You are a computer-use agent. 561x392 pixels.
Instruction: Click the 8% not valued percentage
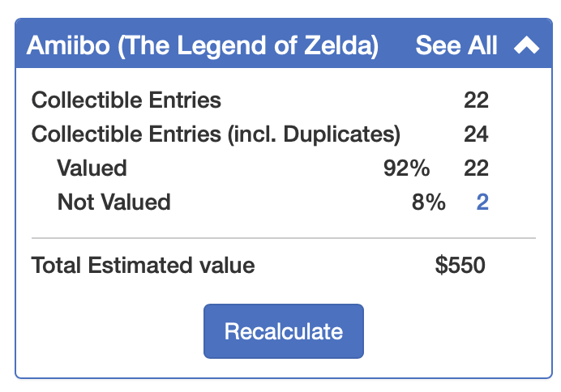(428, 202)
